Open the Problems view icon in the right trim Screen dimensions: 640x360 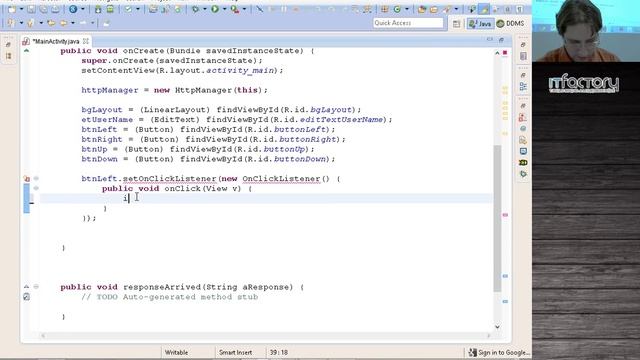coord(523,118)
